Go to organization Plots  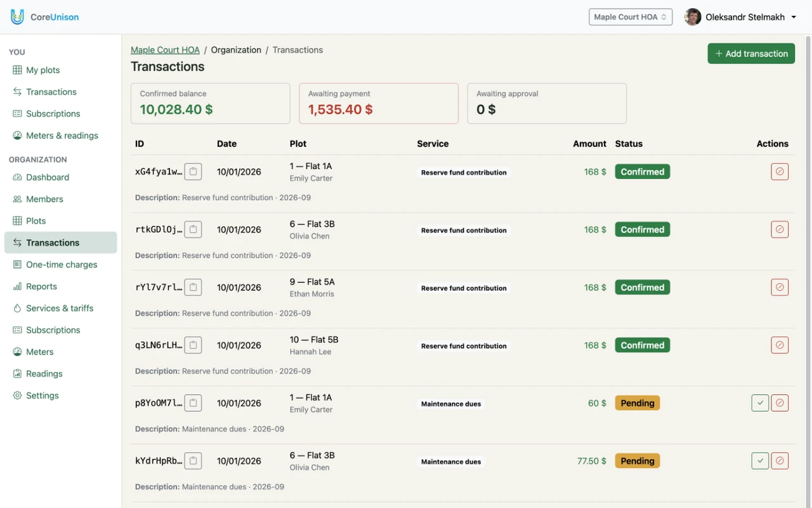pyautogui.click(x=60, y=221)
